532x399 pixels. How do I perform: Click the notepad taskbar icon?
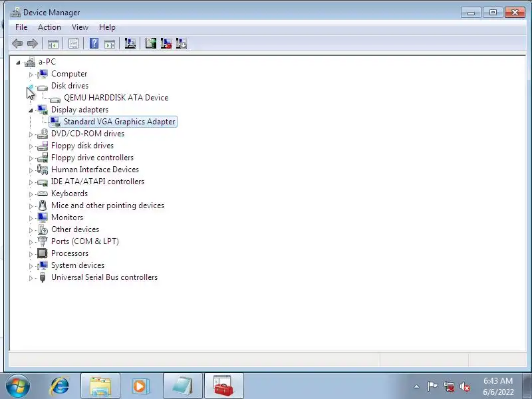[x=182, y=386]
